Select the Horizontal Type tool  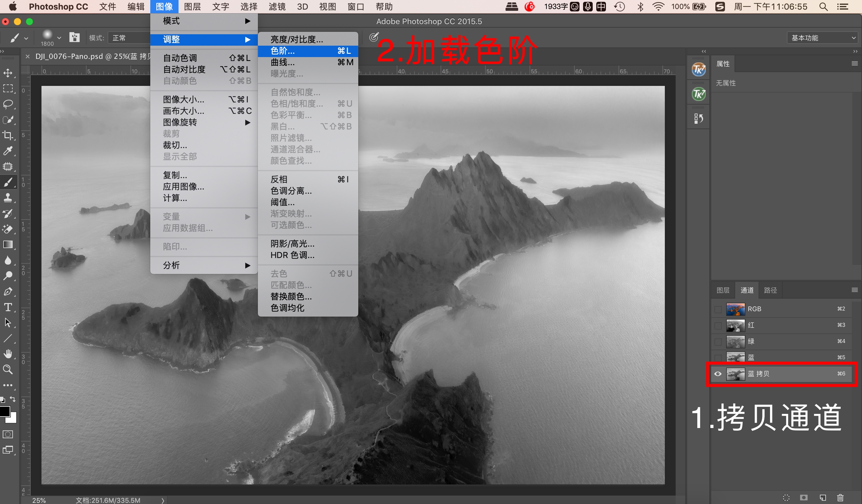pos(8,307)
